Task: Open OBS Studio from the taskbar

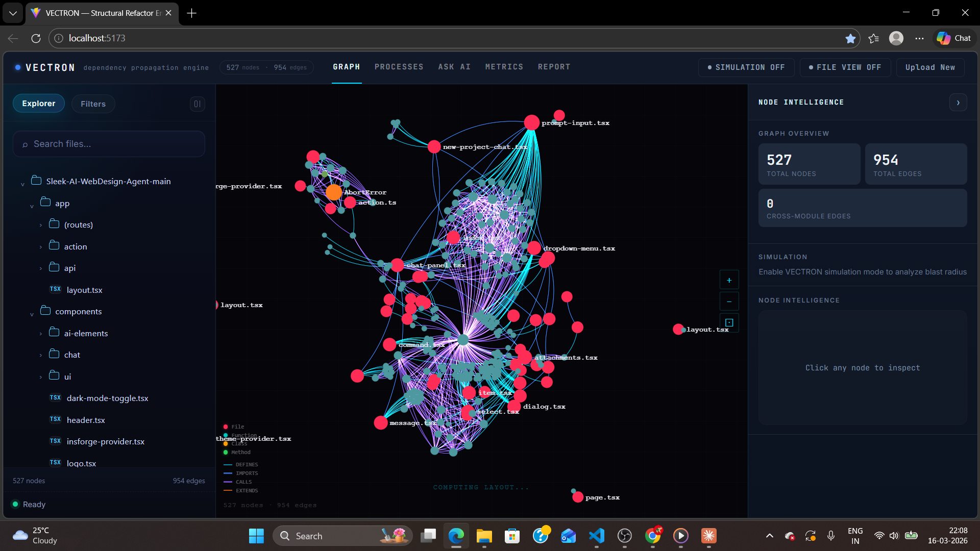Action: [x=625, y=536]
